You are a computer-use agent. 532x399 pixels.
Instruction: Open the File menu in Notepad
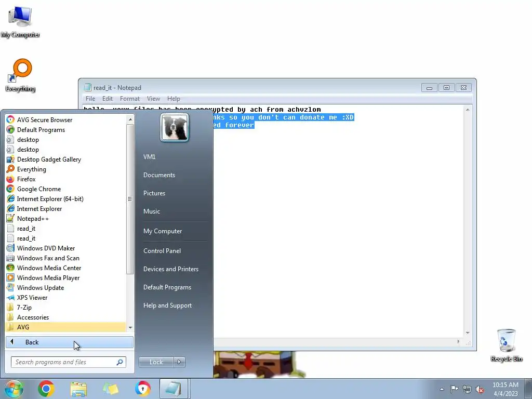coord(90,98)
